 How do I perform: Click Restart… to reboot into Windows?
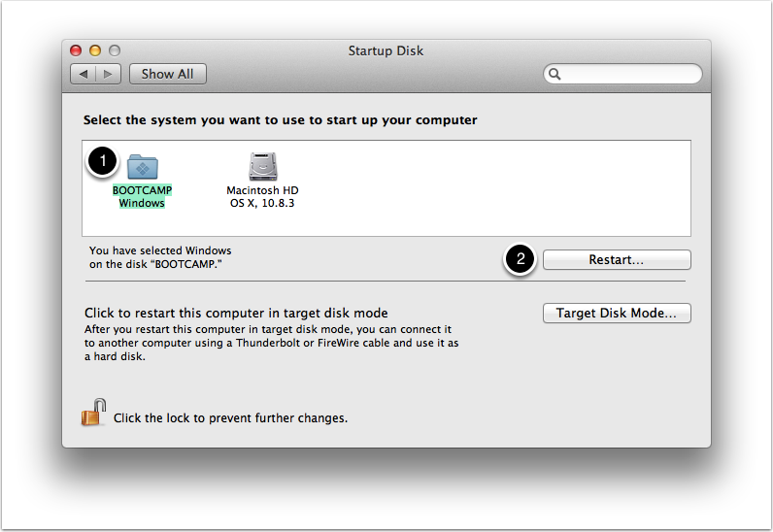click(617, 260)
